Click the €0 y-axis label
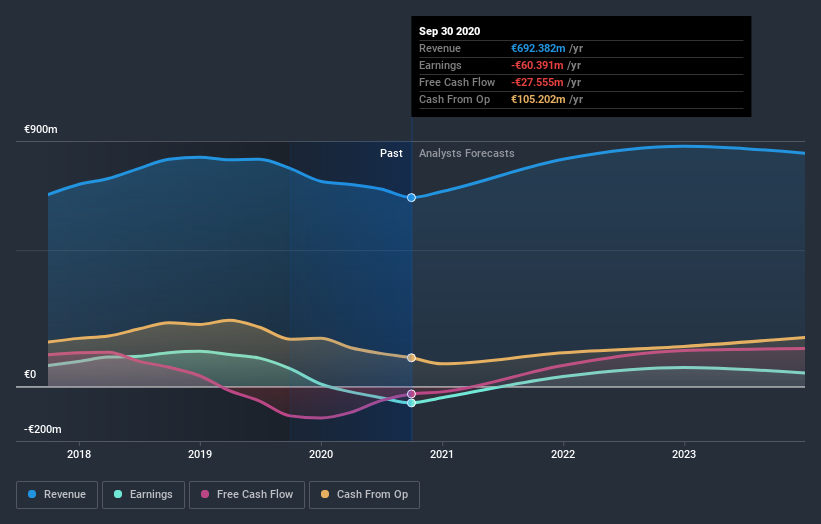The image size is (821, 524). point(30,374)
